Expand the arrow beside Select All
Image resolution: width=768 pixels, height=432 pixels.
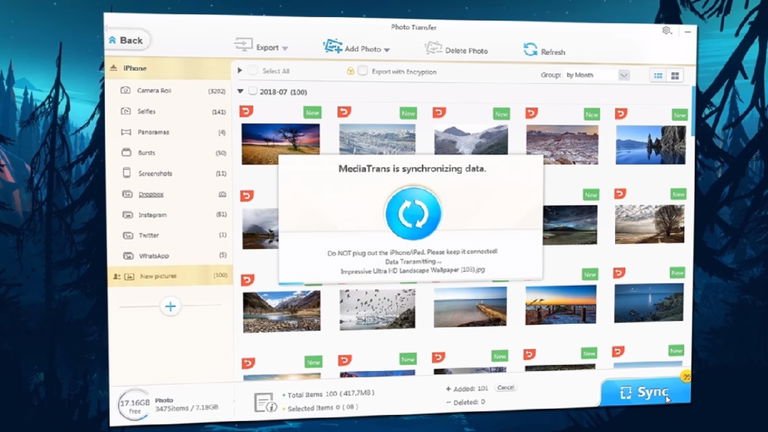(x=240, y=71)
